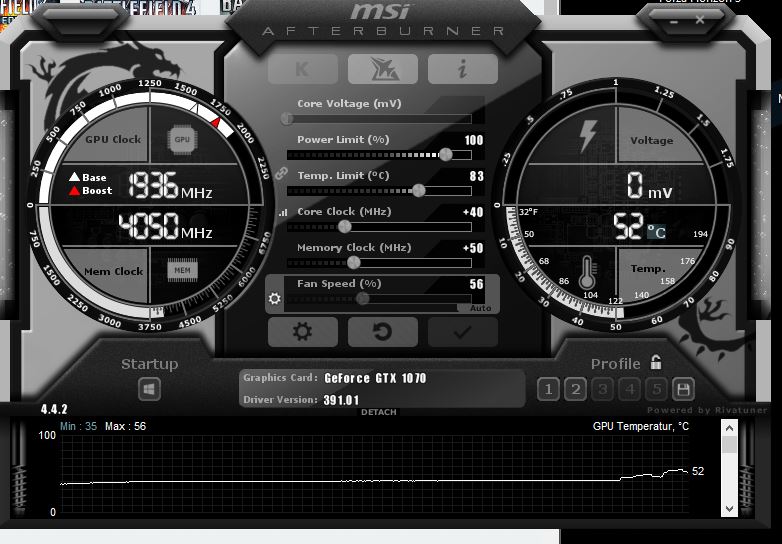Select profile slot 5
782x544 pixels.
656,389
